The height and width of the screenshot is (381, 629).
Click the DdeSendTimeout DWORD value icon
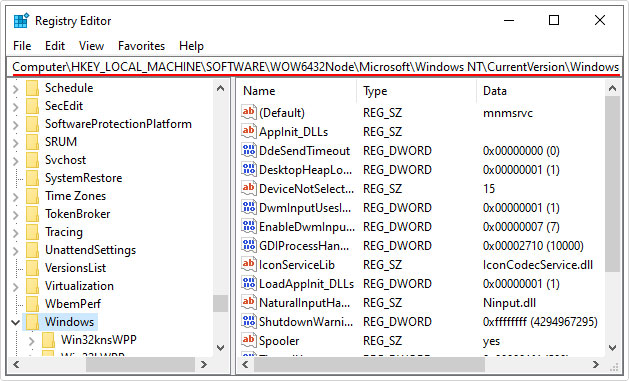(x=249, y=150)
